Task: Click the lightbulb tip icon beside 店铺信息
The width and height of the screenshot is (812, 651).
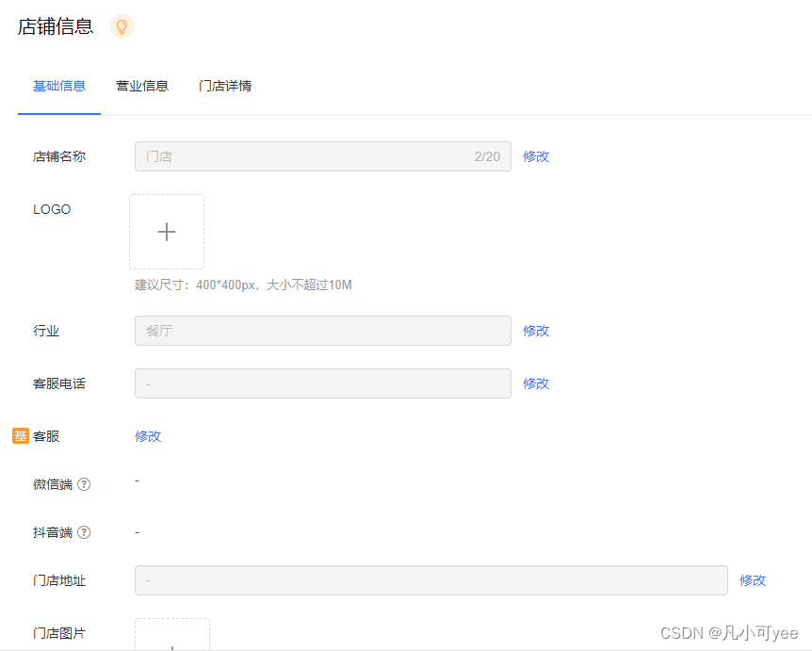Action: click(x=122, y=26)
